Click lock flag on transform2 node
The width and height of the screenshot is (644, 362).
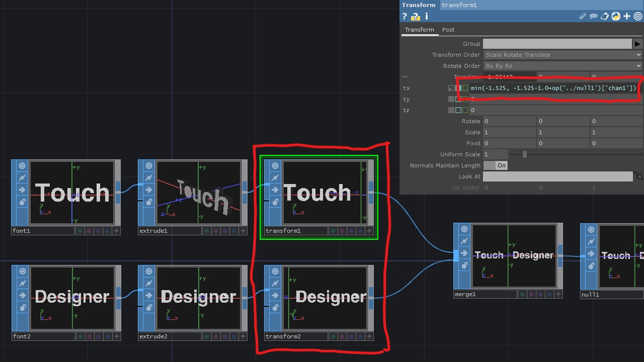point(275,308)
